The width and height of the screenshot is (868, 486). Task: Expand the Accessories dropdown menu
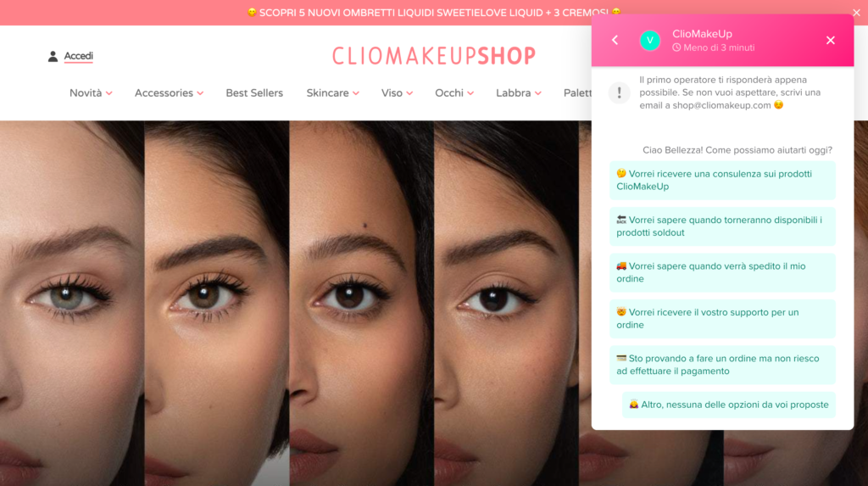169,93
